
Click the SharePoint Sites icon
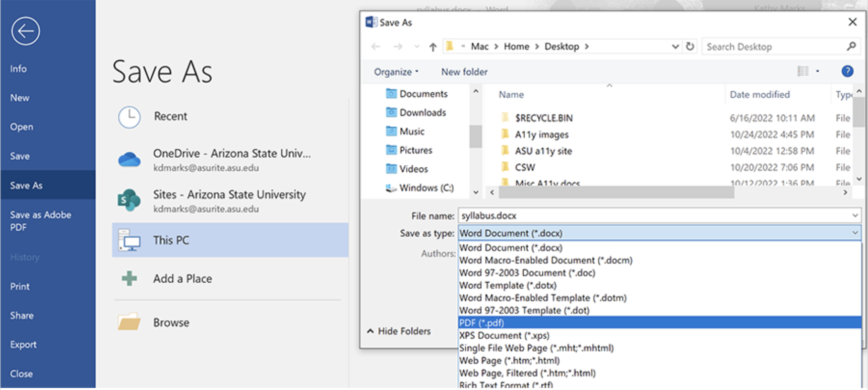pyautogui.click(x=129, y=200)
